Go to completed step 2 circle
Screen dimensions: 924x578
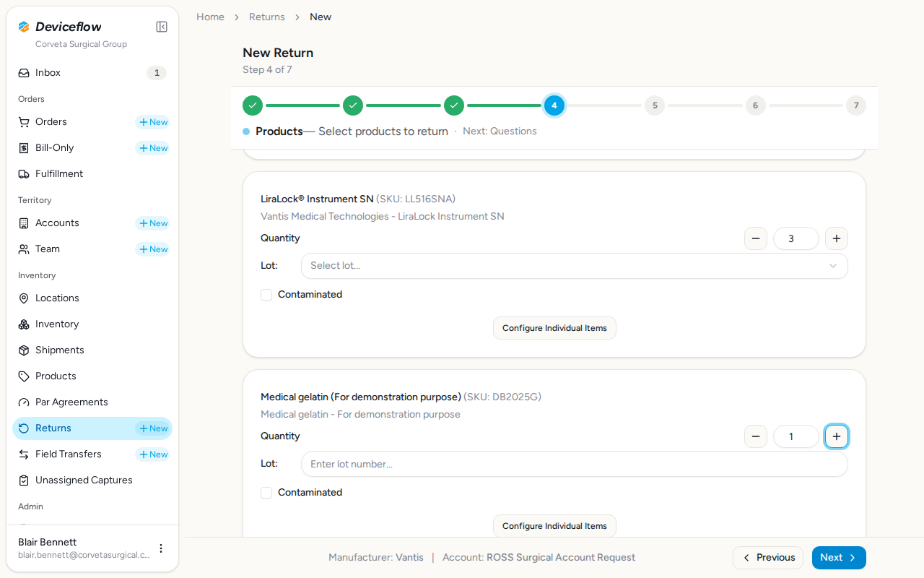[353, 105]
